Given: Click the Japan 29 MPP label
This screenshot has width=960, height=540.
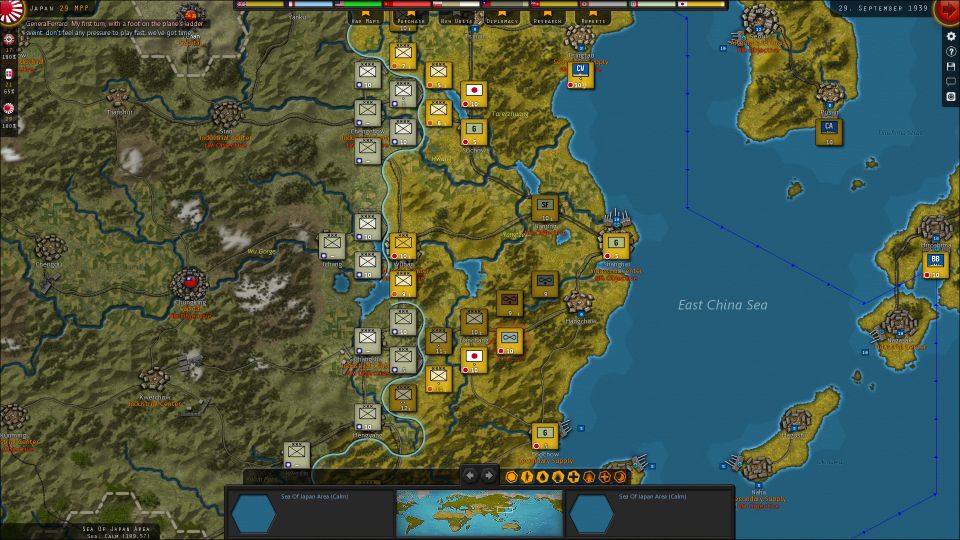Looking at the screenshot, I should tap(59, 8).
